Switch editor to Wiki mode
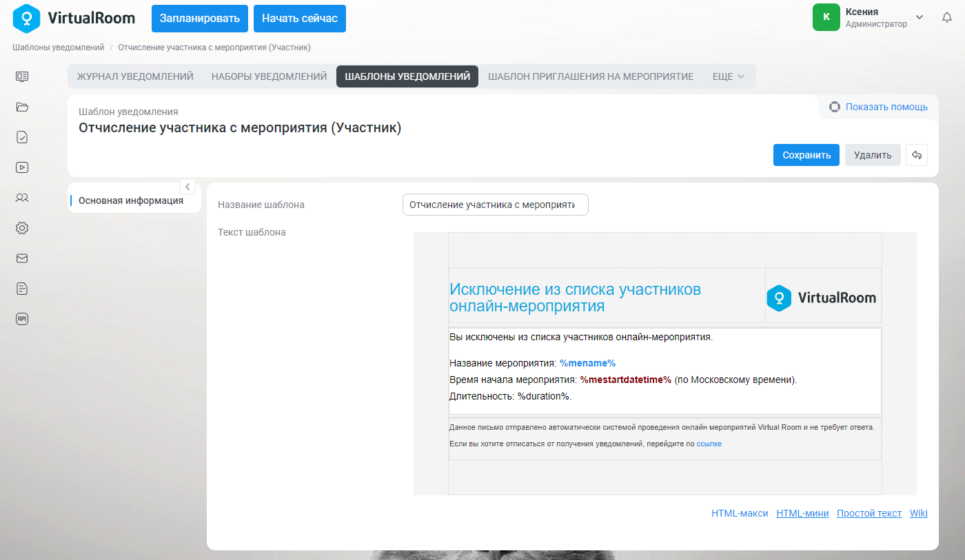This screenshot has height=560, width=965. (919, 513)
